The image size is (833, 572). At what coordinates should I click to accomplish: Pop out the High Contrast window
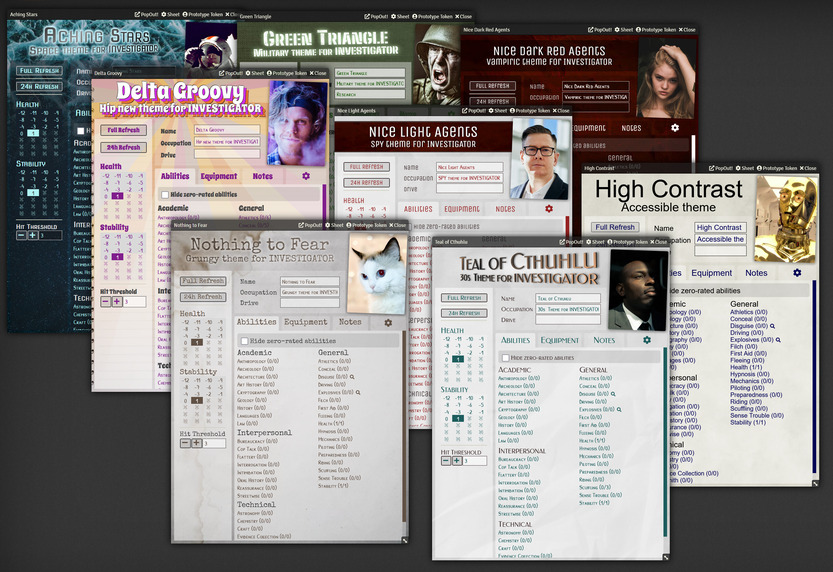(x=721, y=168)
